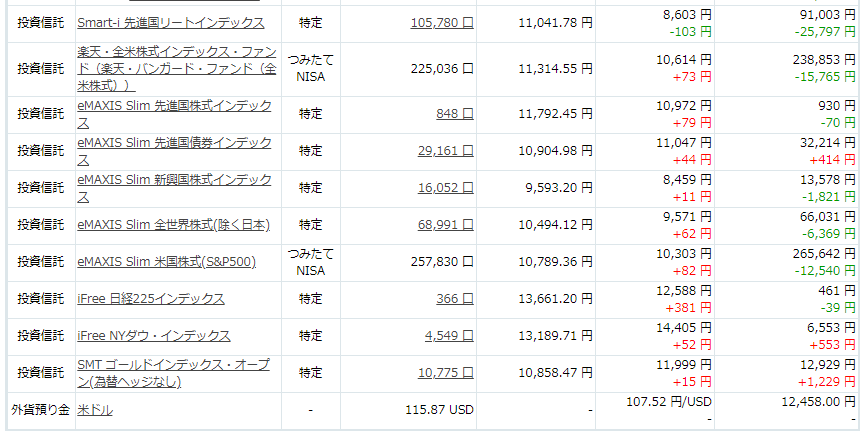Image resolution: width=866 pixels, height=435 pixels.
Task: Click the 848 口 holdings quantity link
Action: [455, 114]
